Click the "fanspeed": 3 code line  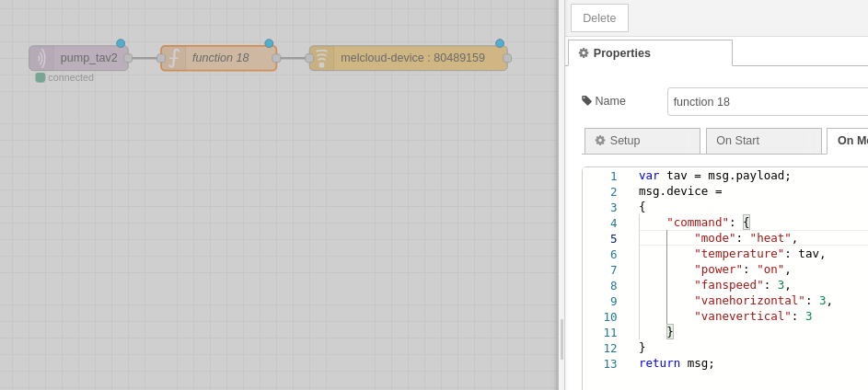click(743, 285)
